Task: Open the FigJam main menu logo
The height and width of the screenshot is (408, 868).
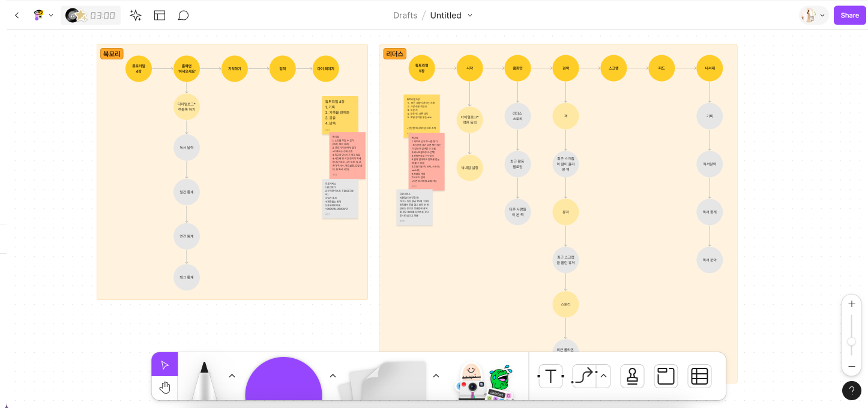Action: (38, 16)
